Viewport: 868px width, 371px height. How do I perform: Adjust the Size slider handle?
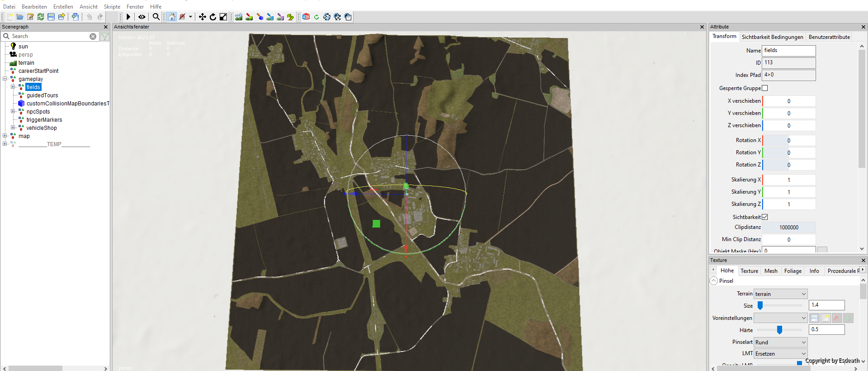(x=760, y=306)
